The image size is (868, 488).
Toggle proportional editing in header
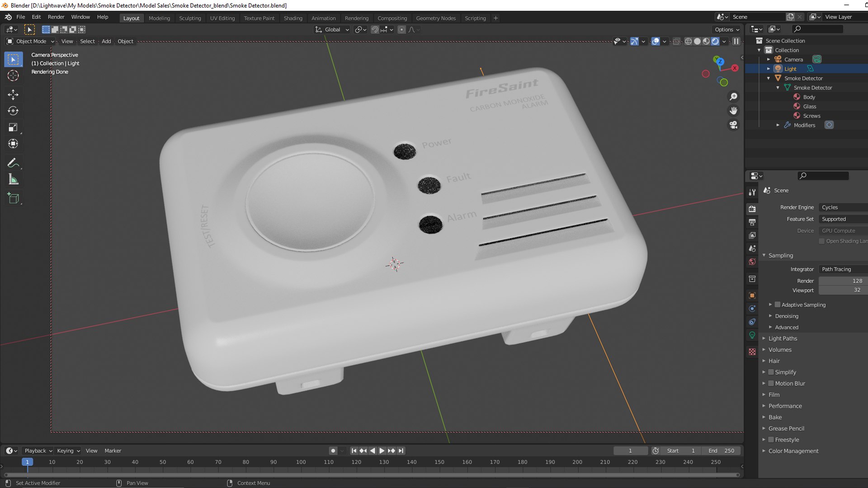[x=401, y=29]
